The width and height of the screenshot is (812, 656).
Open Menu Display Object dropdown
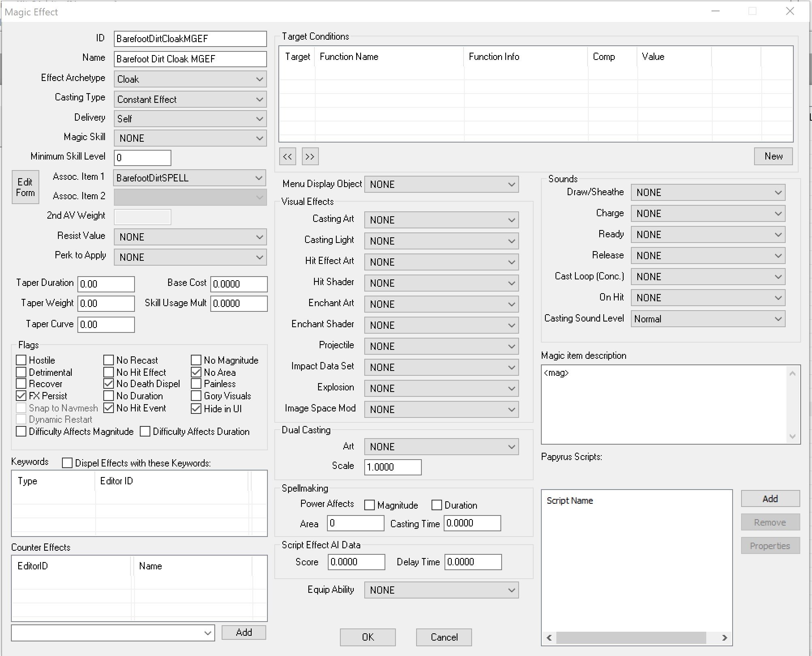(x=441, y=184)
